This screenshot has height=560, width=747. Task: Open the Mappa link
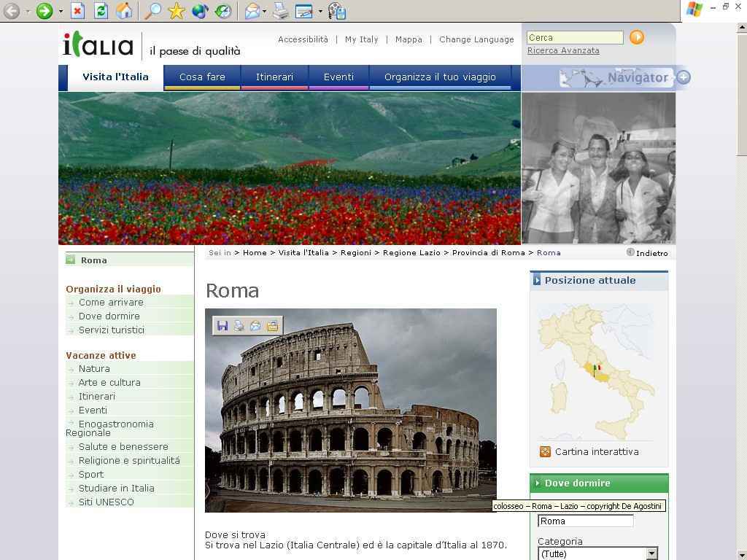pos(409,39)
